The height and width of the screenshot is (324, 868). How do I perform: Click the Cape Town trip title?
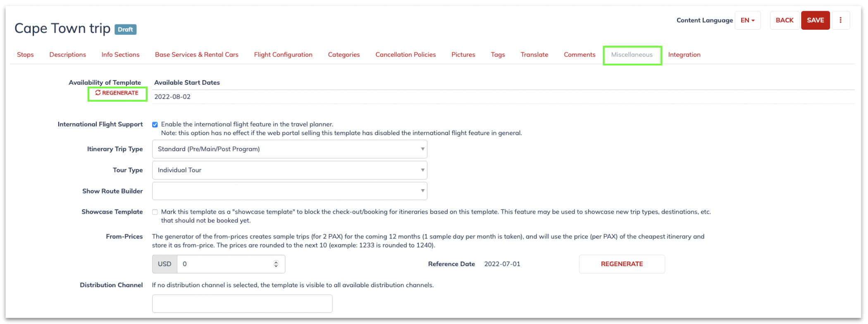pyautogui.click(x=62, y=29)
